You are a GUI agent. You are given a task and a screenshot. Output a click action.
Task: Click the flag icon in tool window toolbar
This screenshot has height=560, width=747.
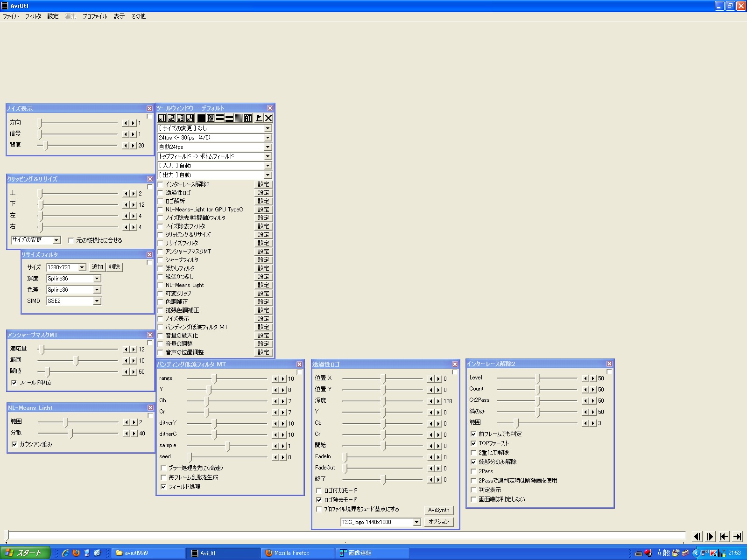point(259,118)
